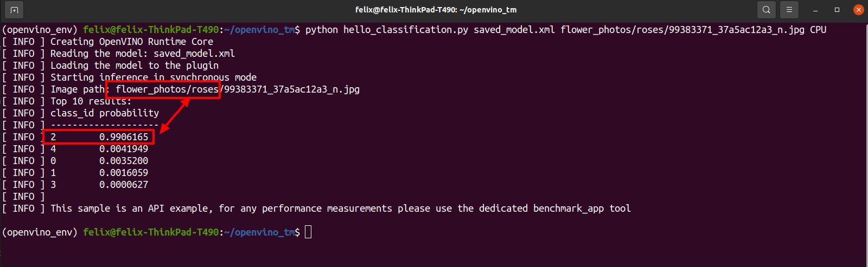Click the terminal search icon
The height and width of the screenshot is (267, 868).
pos(766,10)
